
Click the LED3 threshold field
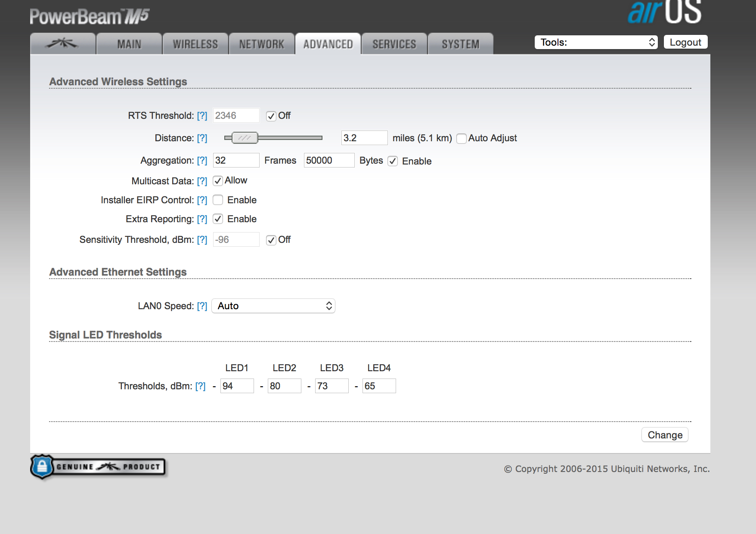click(x=332, y=386)
